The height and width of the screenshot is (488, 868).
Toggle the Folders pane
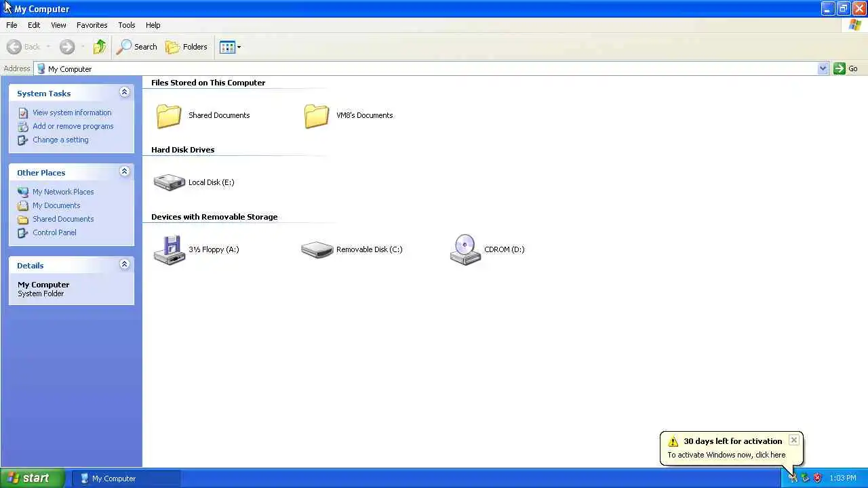click(x=186, y=47)
